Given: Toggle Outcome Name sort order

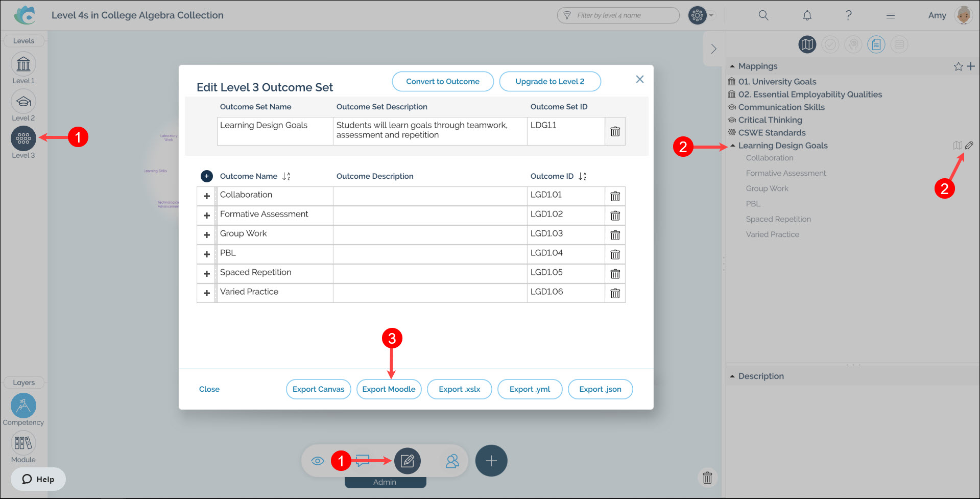Looking at the screenshot, I should coord(286,176).
